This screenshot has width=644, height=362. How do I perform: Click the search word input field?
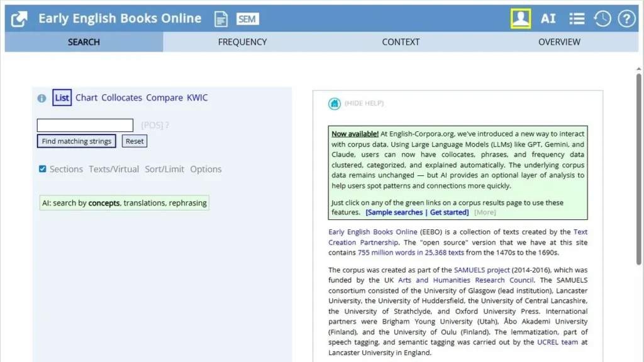85,125
